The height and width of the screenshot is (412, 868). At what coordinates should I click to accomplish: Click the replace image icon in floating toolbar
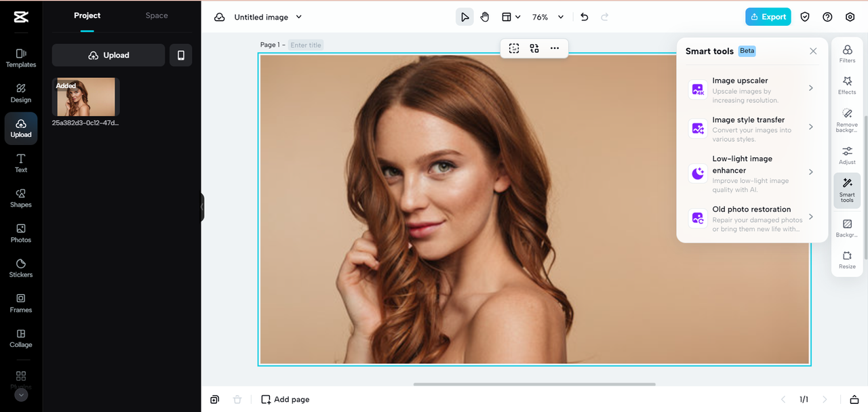coord(534,48)
